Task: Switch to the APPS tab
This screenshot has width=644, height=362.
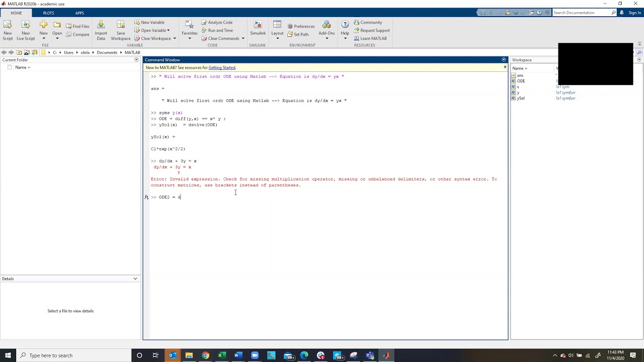Action: click(x=79, y=13)
